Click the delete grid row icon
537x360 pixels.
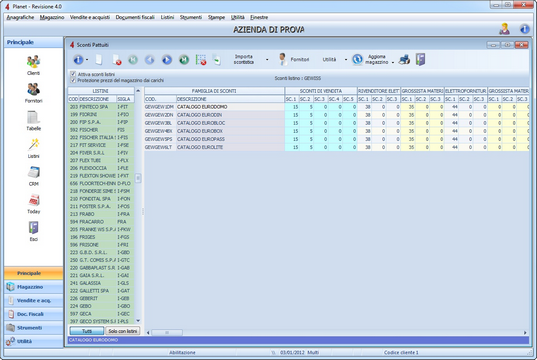coord(201,60)
